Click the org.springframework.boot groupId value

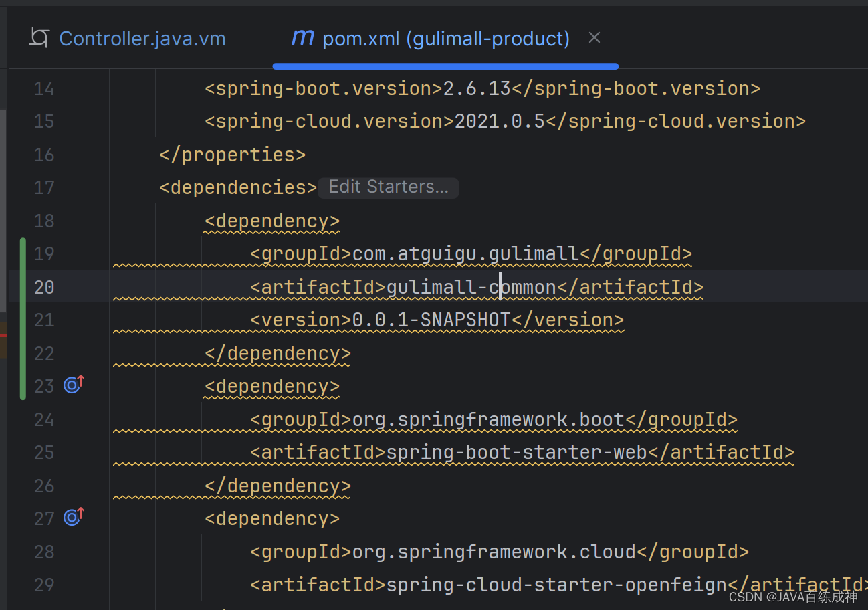pyautogui.click(x=488, y=419)
